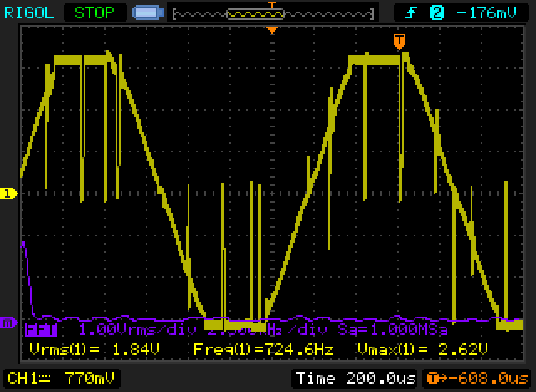Click the waveform memory overview bar
This screenshot has width=536, height=392.
(x=273, y=14)
